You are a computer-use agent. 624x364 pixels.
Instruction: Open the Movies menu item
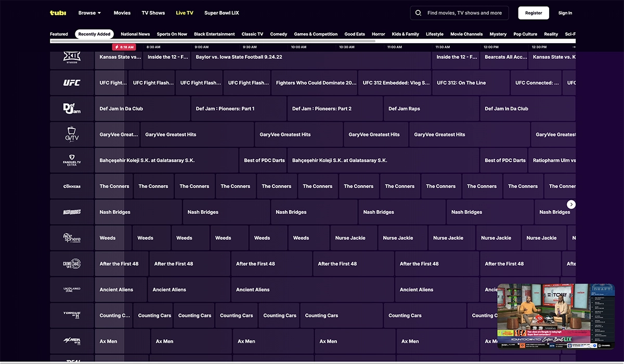coord(122,13)
